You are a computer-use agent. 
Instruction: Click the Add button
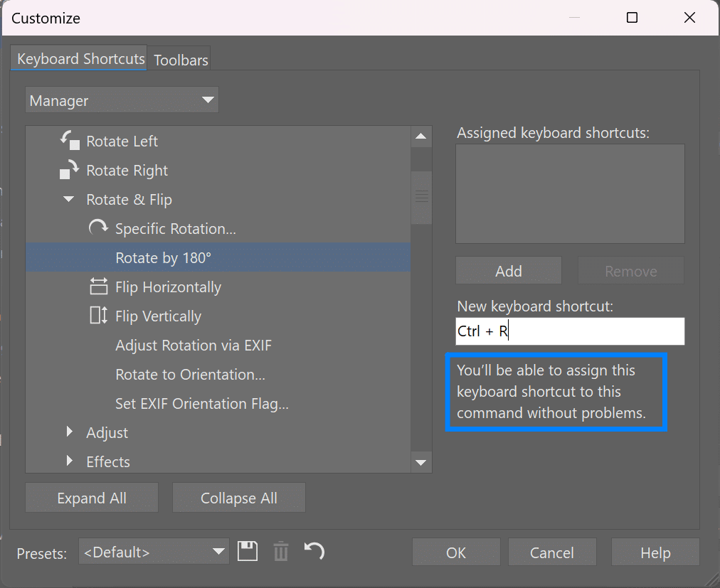(508, 271)
